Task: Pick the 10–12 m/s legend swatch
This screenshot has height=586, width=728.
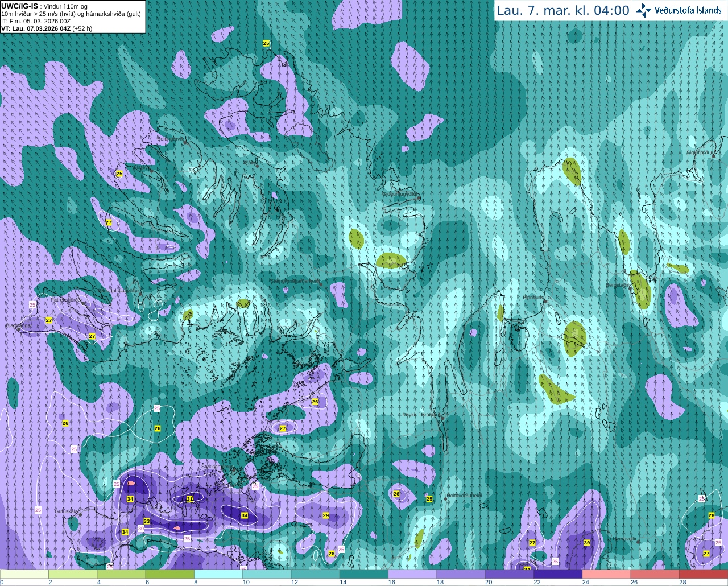Action: [x=267, y=574]
